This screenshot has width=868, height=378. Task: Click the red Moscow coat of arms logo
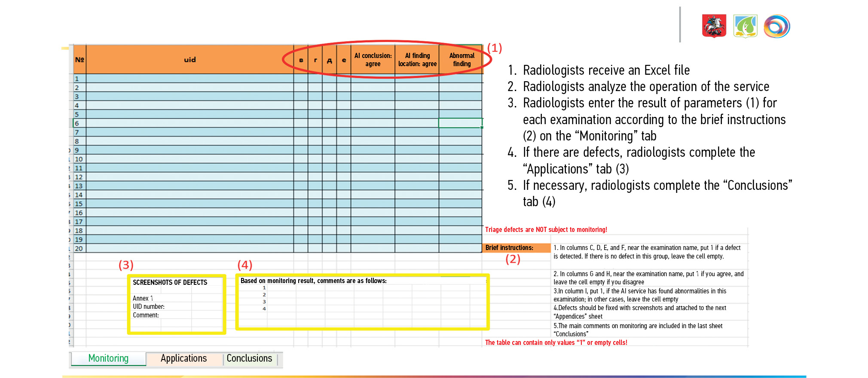tap(714, 26)
